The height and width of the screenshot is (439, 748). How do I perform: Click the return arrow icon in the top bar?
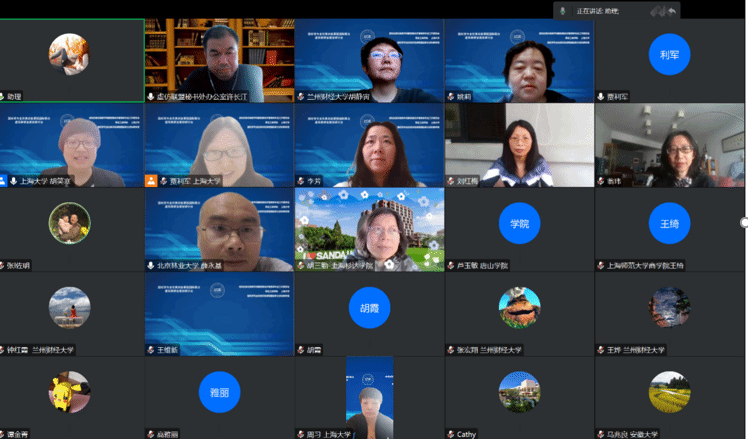673,10
